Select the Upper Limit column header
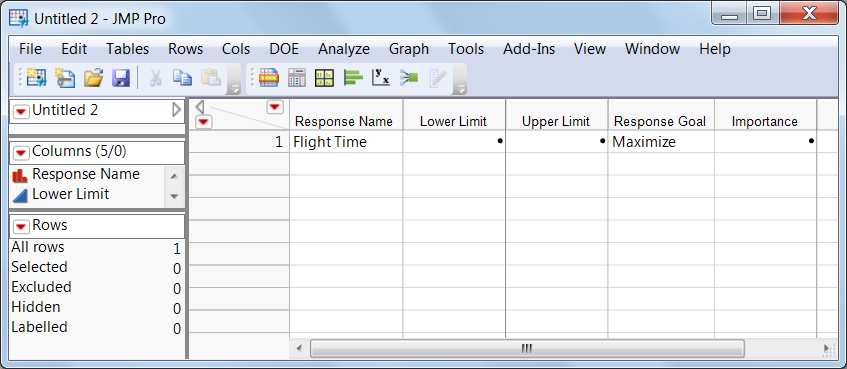 coord(556,115)
